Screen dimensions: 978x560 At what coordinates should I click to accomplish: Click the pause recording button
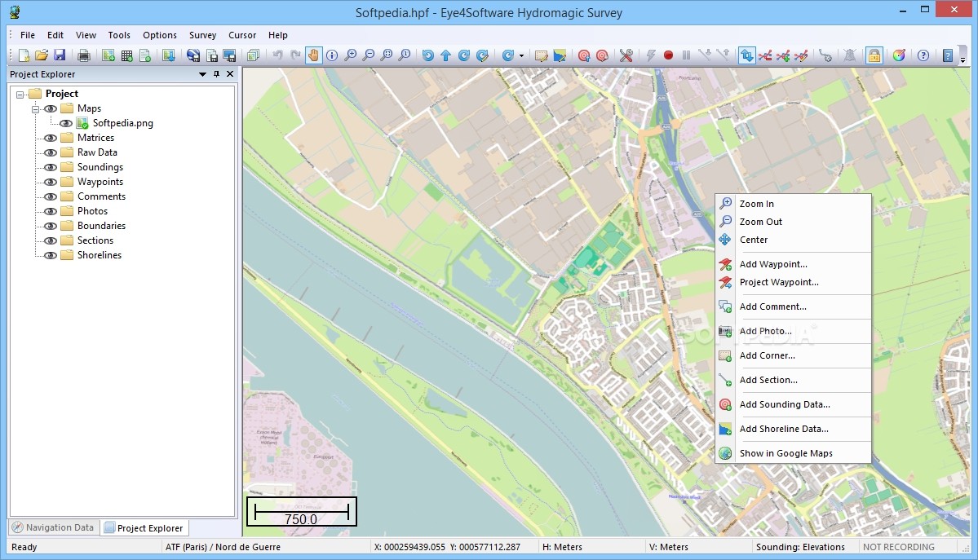point(687,55)
